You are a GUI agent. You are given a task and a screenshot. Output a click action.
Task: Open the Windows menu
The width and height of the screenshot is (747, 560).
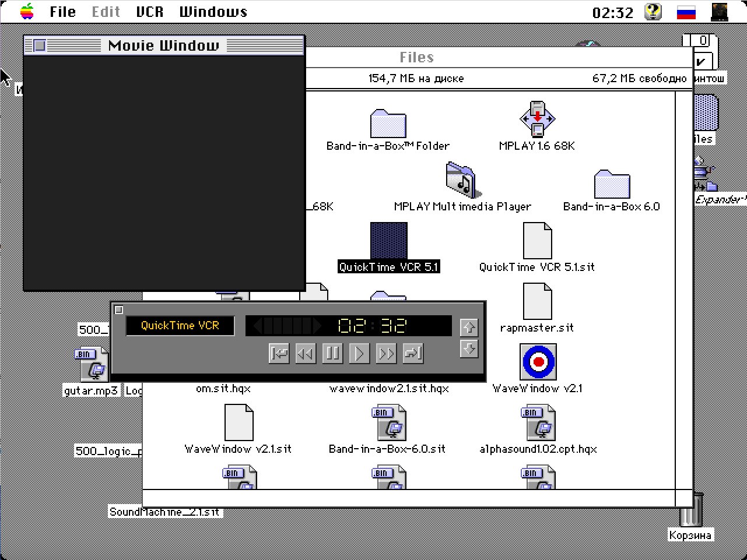[x=213, y=12]
